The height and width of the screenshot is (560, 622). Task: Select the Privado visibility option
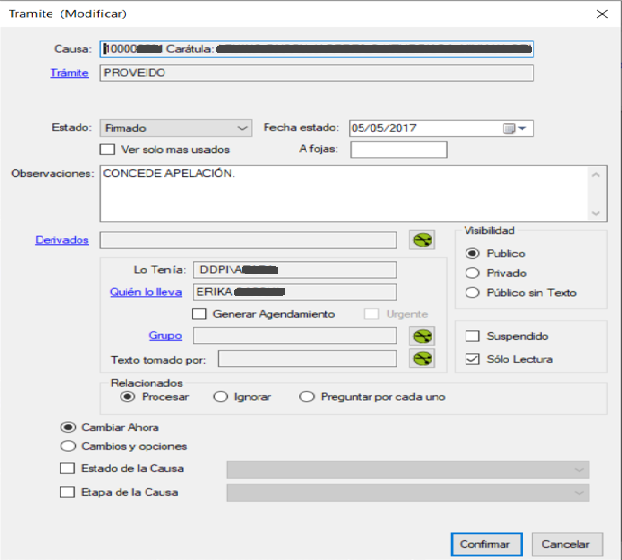(474, 273)
